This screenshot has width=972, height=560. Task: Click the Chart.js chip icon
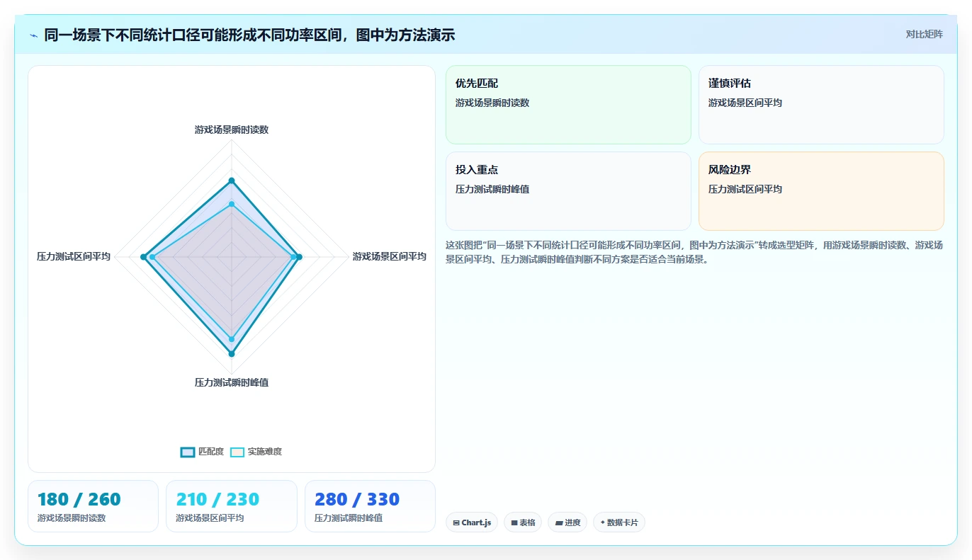point(456,523)
